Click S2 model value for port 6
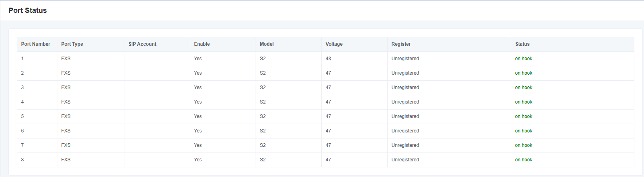 (263, 131)
